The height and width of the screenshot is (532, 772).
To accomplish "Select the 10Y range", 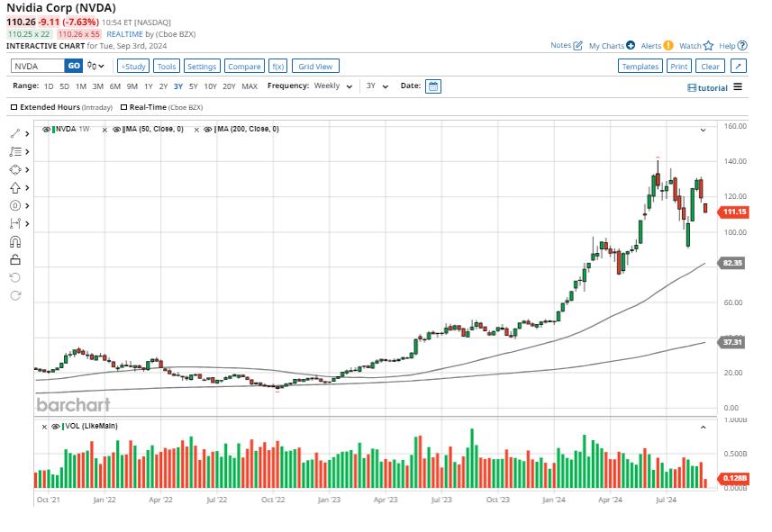I will tap(210, 86).
